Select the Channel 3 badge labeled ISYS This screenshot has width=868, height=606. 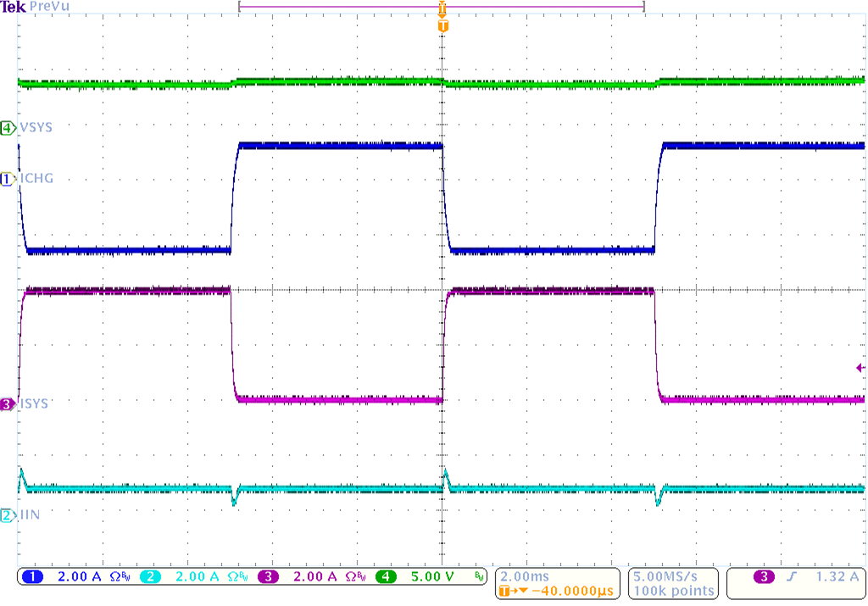[x=7, y=404]
